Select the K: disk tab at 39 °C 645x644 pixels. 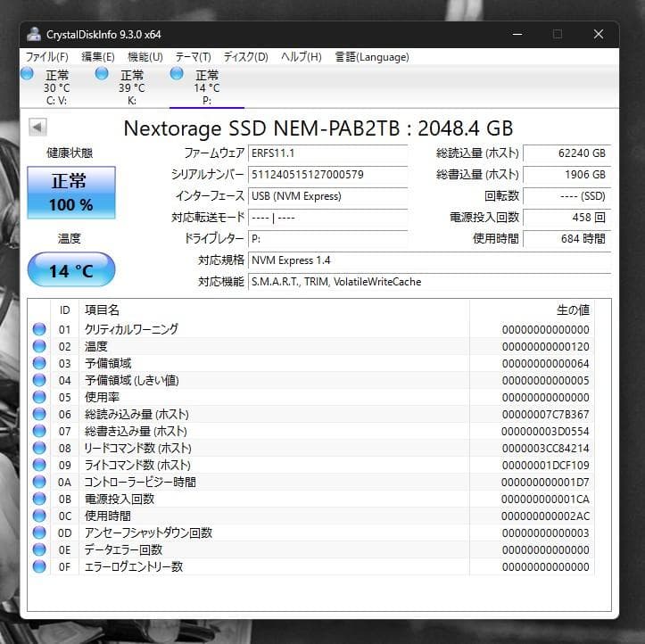click(x=132, y=87)
